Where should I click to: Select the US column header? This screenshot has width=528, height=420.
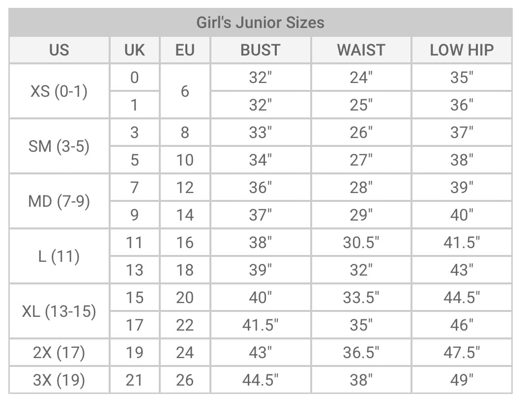coord(59,50)
